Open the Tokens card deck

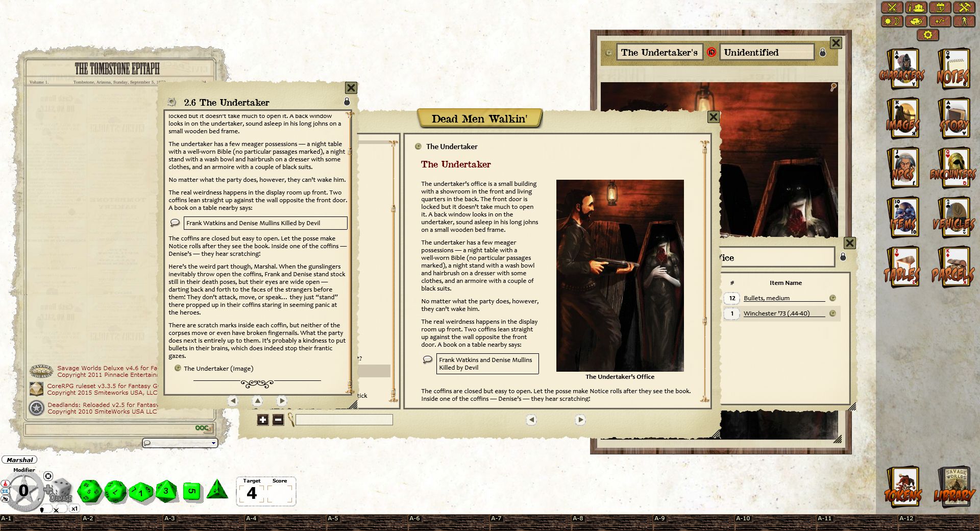point(903,489)
